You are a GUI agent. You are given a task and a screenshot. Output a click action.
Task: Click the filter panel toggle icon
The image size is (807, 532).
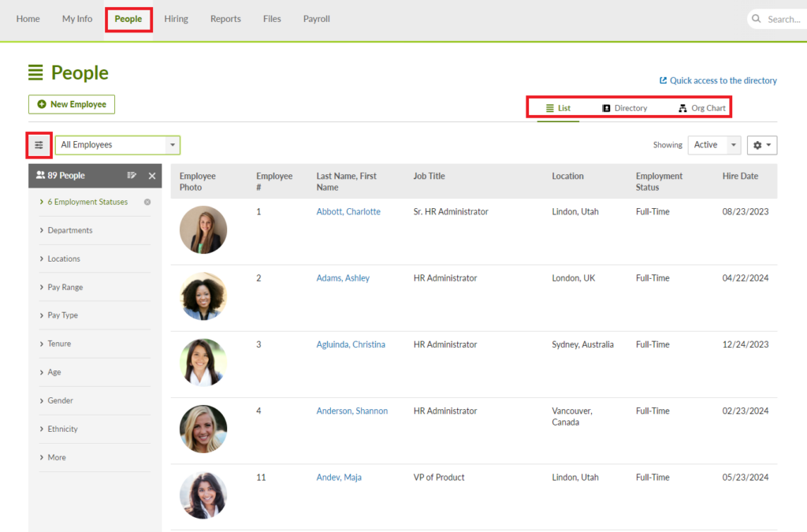point(39,145)
